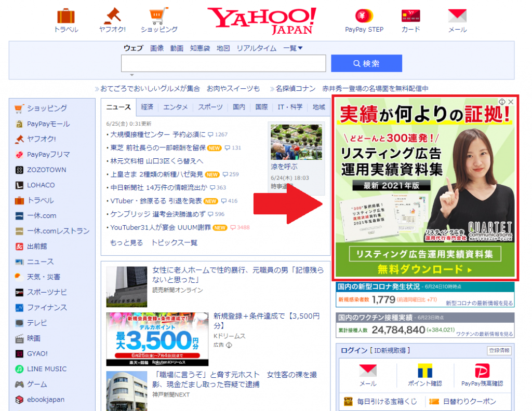Open the デルカポイント 3,500円分 ad image
The image size is (532, 411).
pyautogui.click(x=157, y=339)
